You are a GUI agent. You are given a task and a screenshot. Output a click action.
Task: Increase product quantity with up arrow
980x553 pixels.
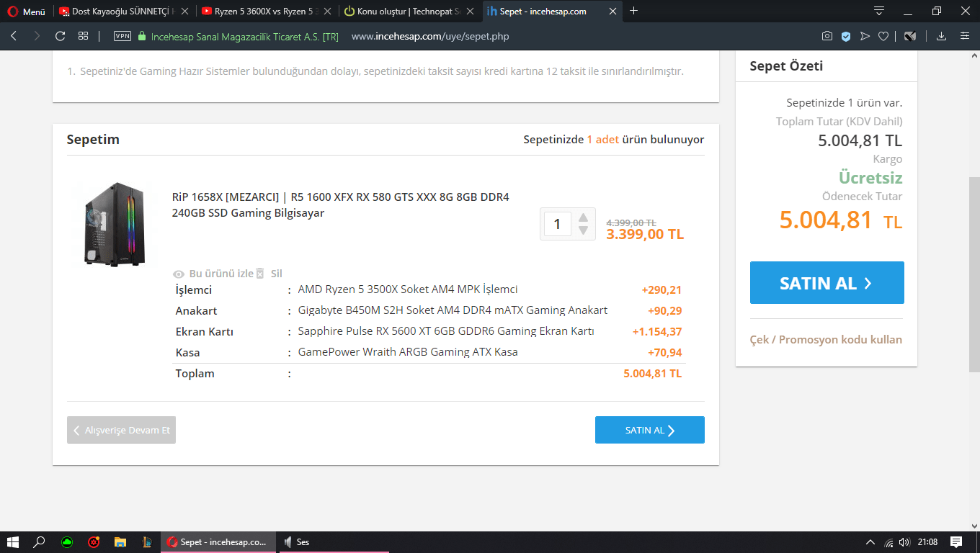(584, 217)
